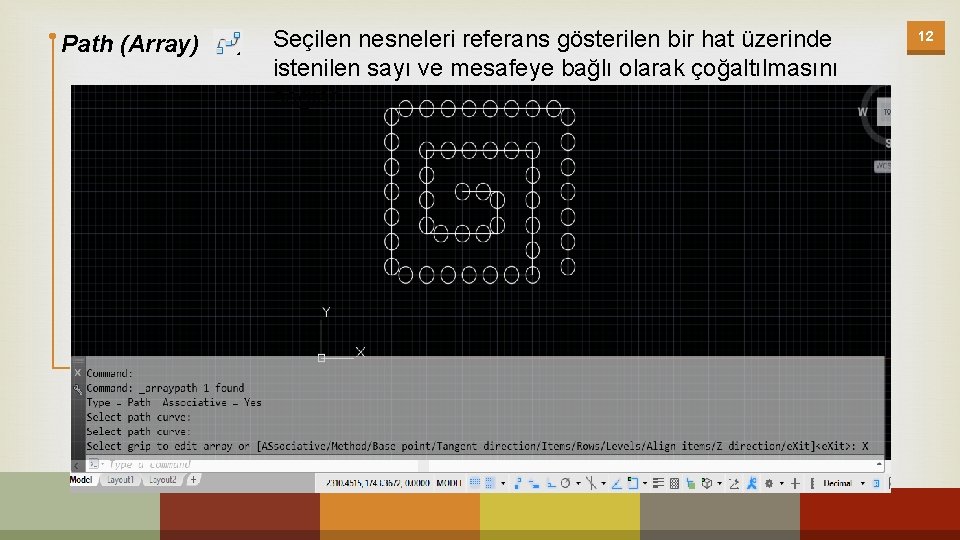Toggle object snap tracking angle icon
Viewport: 960px width, 540px height.
pyautogui.click(x=617, y=483)
